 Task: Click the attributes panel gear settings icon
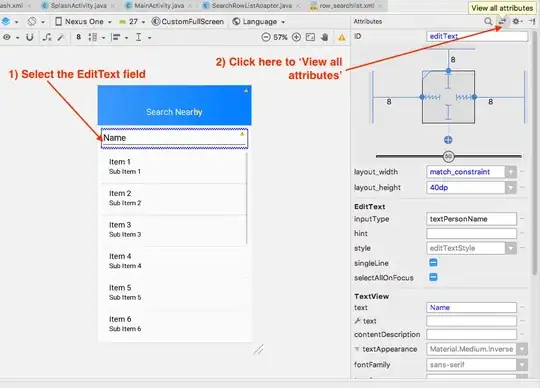tap(516, 22)
